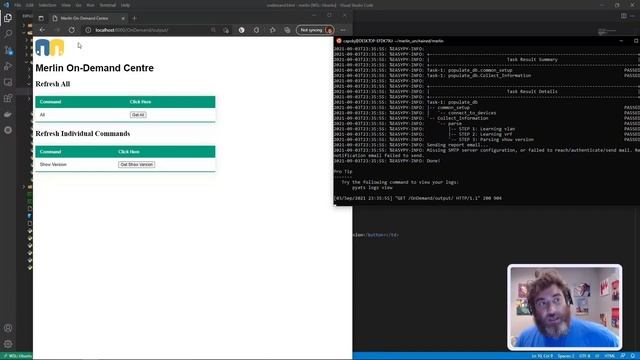Minimize the terminal window
640x360 pixels.
[x=621, y=41]
